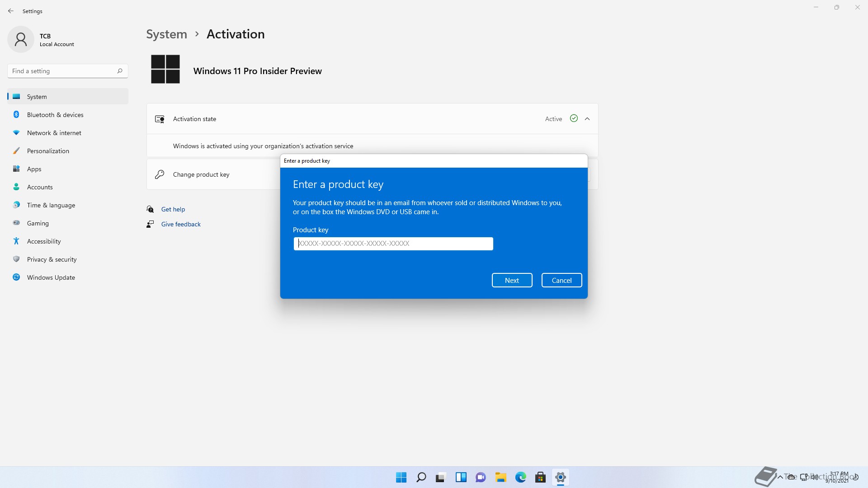Click the Windows 11 logo tile
The height and width of the screenshot is (488, 868).
pyautogui.click(x=165, y=69)
